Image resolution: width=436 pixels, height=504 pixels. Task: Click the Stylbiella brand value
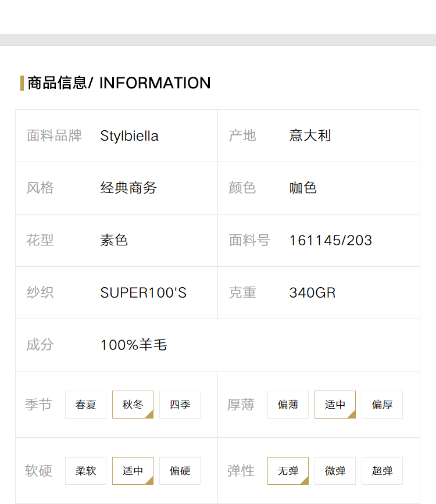[129, 136]
